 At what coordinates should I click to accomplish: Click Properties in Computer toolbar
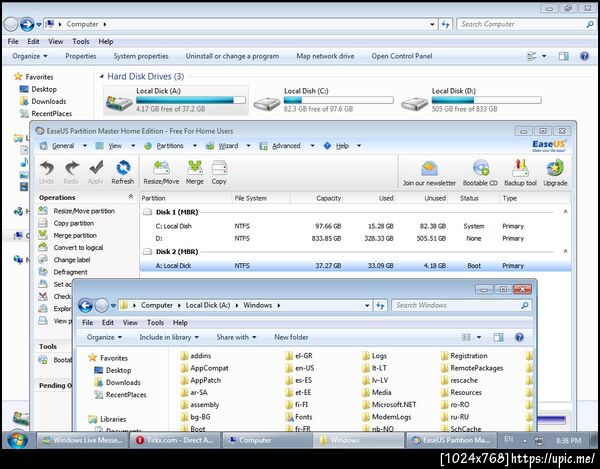point(80,56)
